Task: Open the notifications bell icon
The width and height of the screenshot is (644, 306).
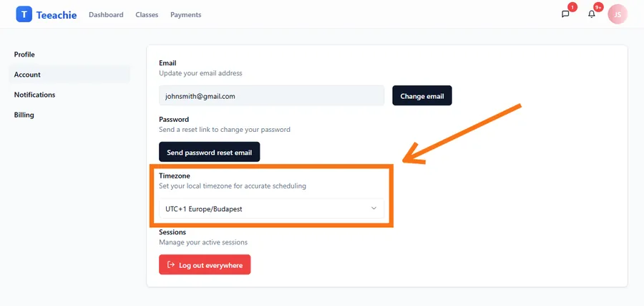Action: (x=592, y=14)
